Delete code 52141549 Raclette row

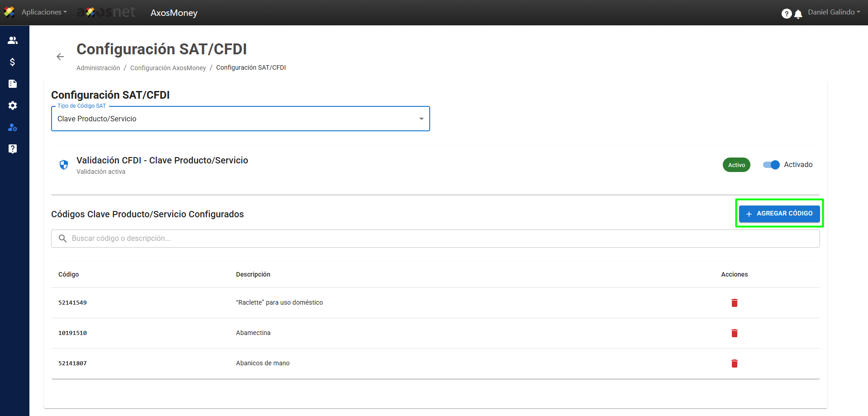click(734, 303)
